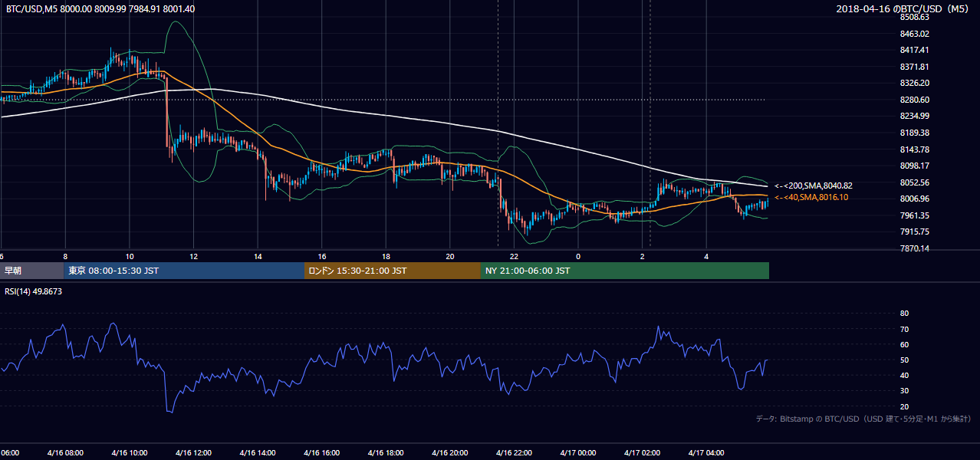980x460 pixels.
Task: Click the 4/16 10:00 date axis label
Action: pos(129,452)
